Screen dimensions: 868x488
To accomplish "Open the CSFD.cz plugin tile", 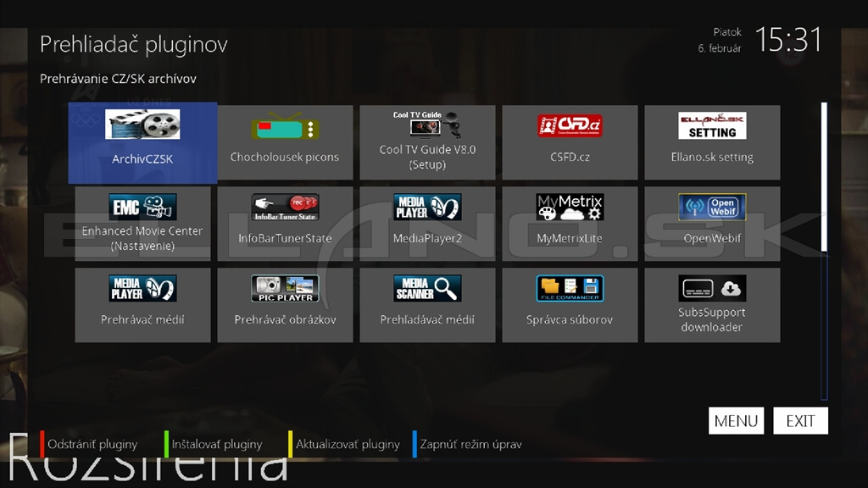I will click(570, 142).
